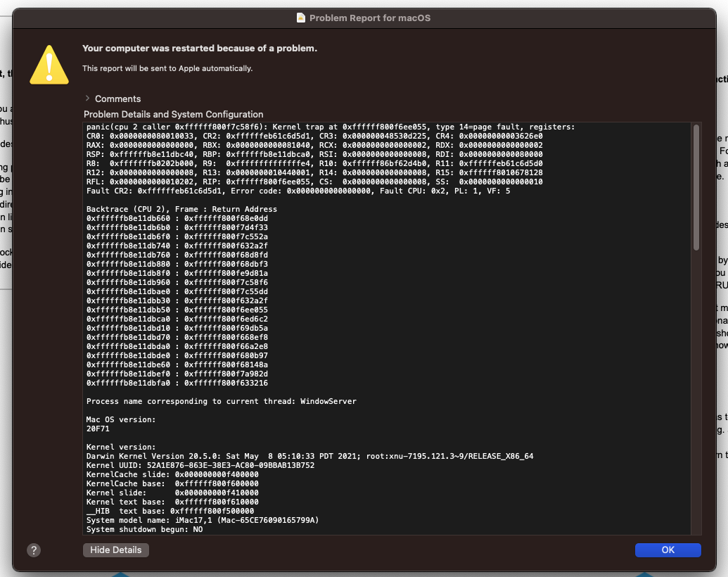Click the 'Your computer was restarted' headline
This screenshot has height=577, width=728.
[x=200, y=49]
